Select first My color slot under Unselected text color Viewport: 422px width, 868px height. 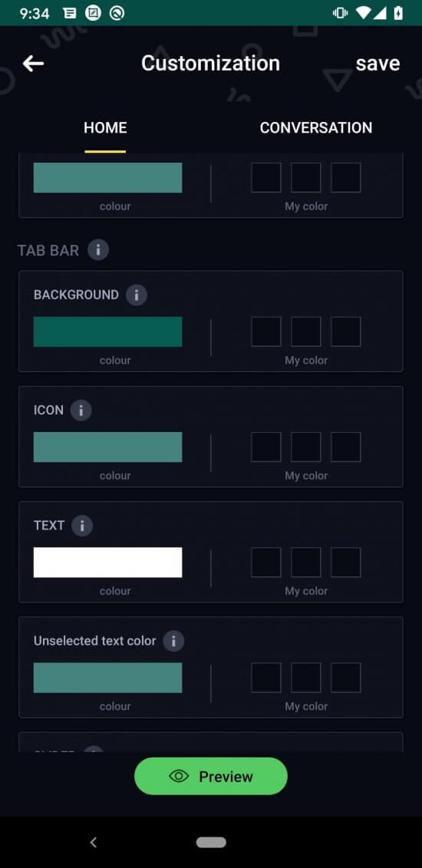pyautogui.click(x=266, y=678)
